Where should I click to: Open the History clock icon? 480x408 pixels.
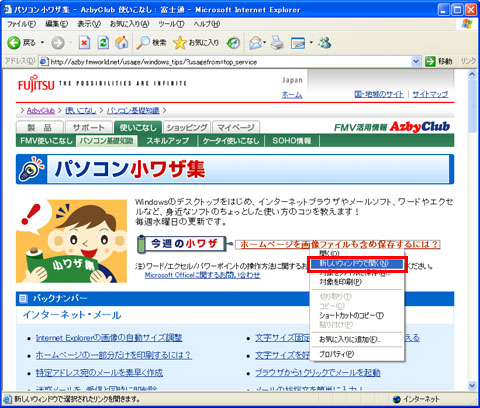(x=233, y=43)
